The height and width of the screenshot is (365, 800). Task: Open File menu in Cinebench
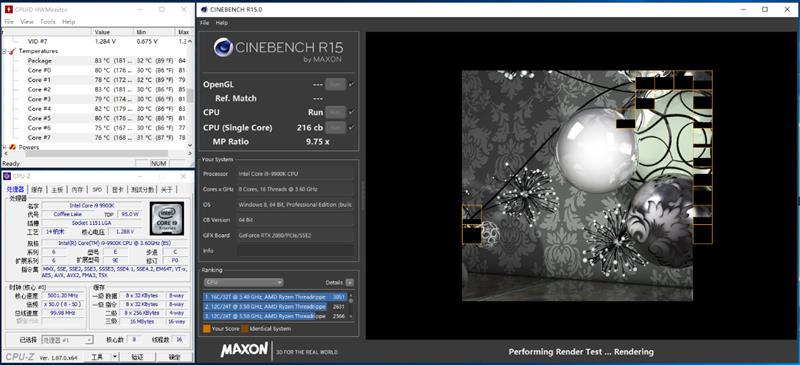coord(205,23)
